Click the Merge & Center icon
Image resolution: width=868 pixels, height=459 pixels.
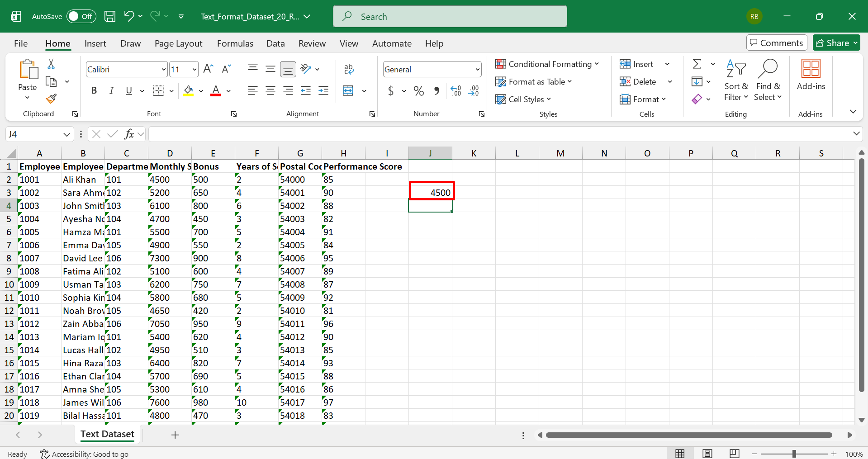(x=348, y=90)
